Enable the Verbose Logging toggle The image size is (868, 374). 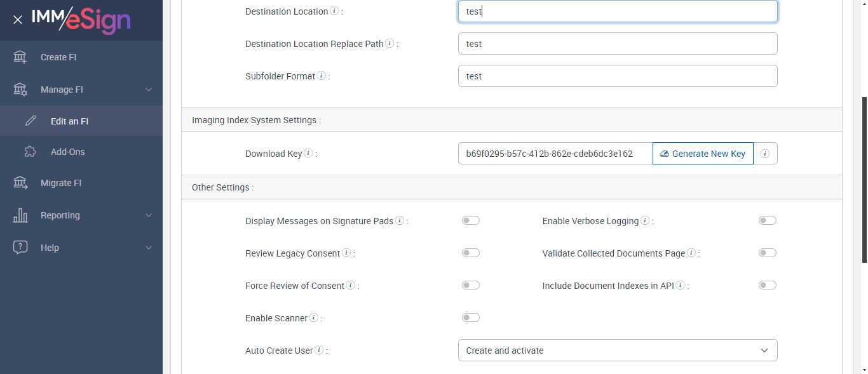(x=767, y=221)
